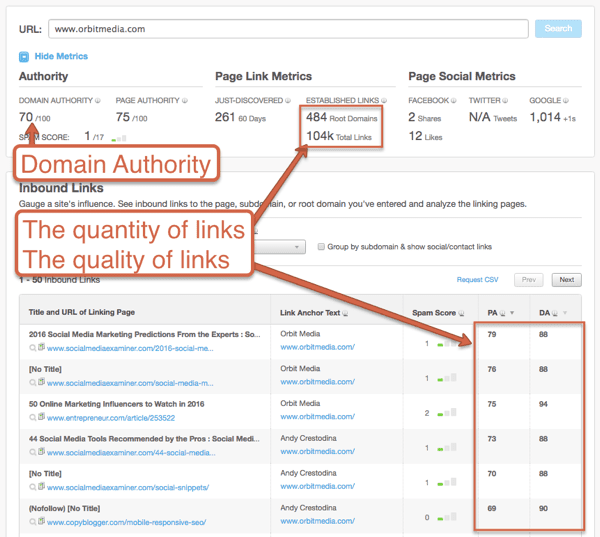This screenshot has height=537, width=600.
Task: Click the Established Links info icon
Action: click(x=384, y=100)
